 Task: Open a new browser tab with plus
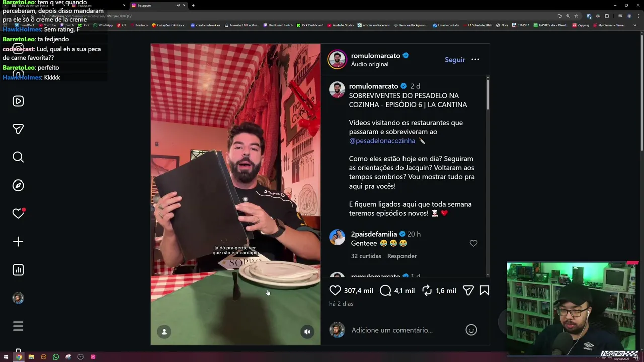(193, 5)
